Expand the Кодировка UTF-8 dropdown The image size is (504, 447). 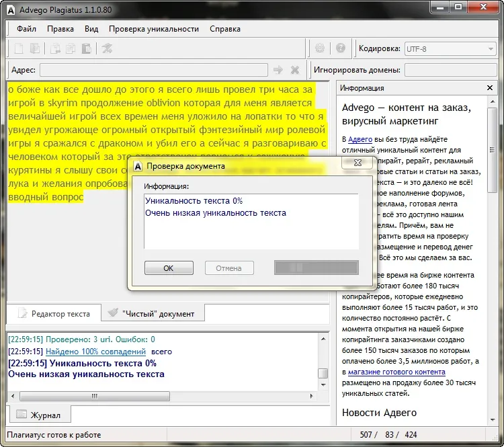(490, 48)
